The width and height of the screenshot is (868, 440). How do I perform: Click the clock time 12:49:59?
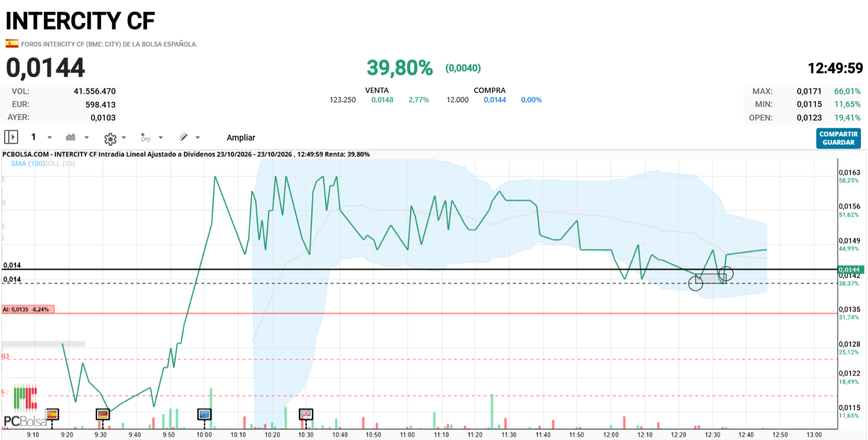click(835, 68)
